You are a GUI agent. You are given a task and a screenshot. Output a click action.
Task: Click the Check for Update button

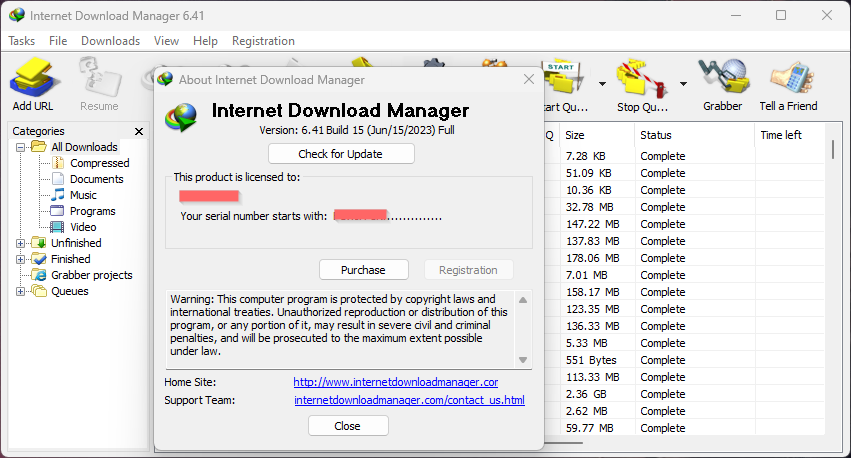tap(341, 154)
